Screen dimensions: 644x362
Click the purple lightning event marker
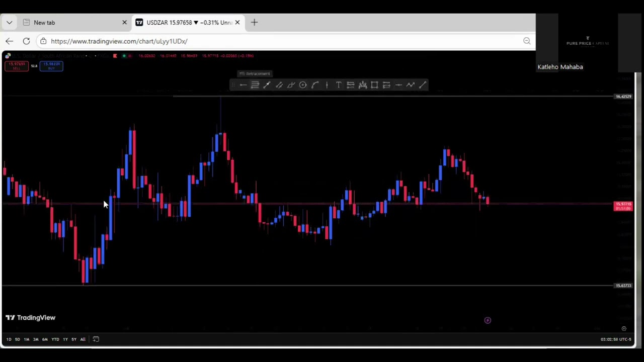point(488,320)
